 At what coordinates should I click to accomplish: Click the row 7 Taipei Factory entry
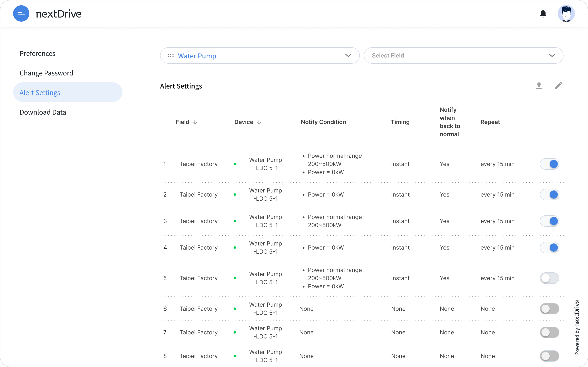198,332
